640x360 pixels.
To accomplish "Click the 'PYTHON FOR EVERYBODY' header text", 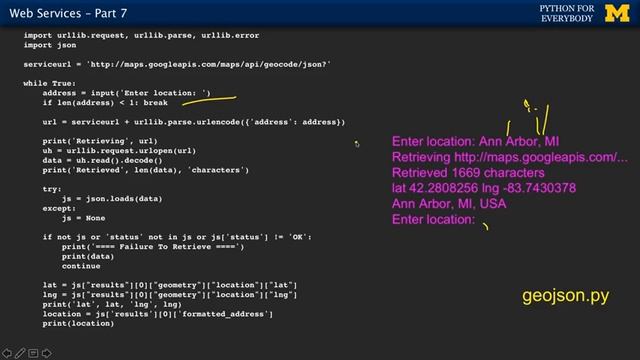I will coord(567,13).
